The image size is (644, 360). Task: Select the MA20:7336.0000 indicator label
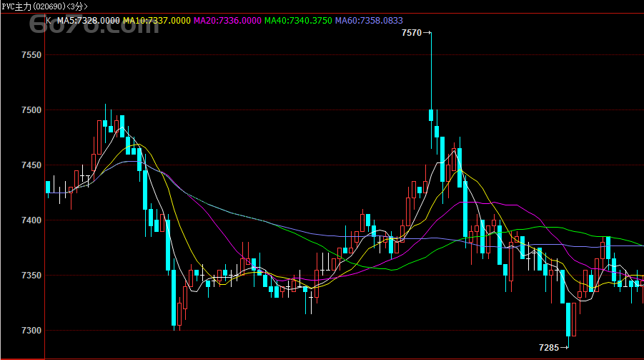(227, 21)
